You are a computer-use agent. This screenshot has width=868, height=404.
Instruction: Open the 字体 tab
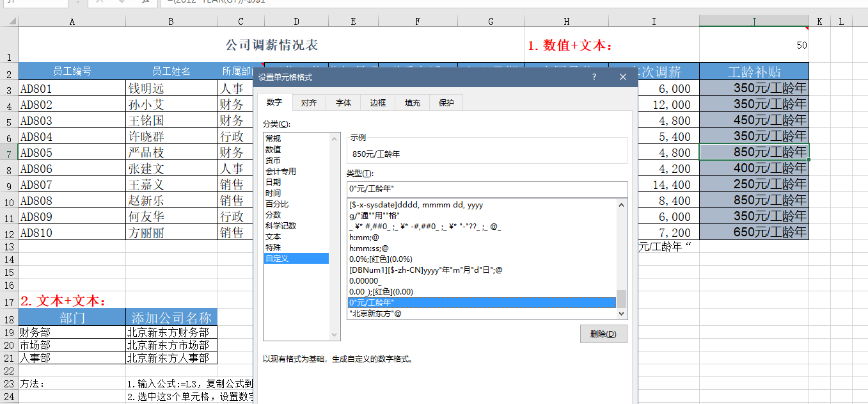(x=343, y=102)
